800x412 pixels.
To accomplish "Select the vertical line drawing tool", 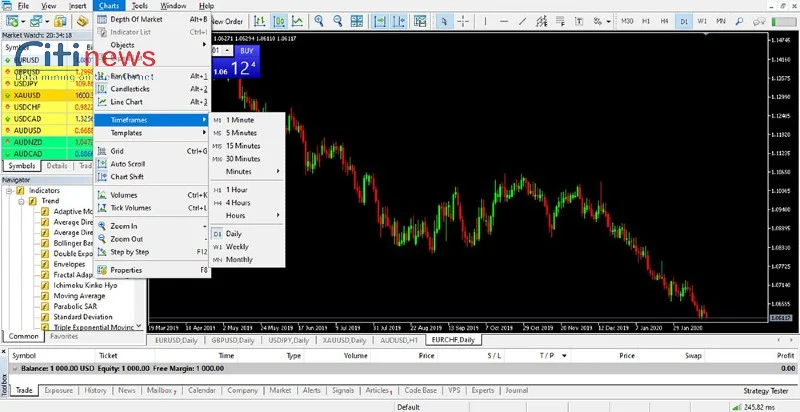I will pos(485,21).
